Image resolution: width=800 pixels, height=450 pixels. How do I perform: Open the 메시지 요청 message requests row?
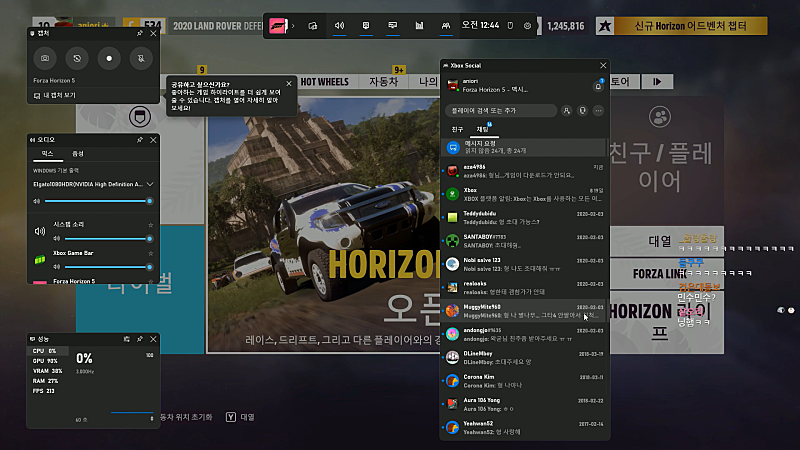[524, 147]
